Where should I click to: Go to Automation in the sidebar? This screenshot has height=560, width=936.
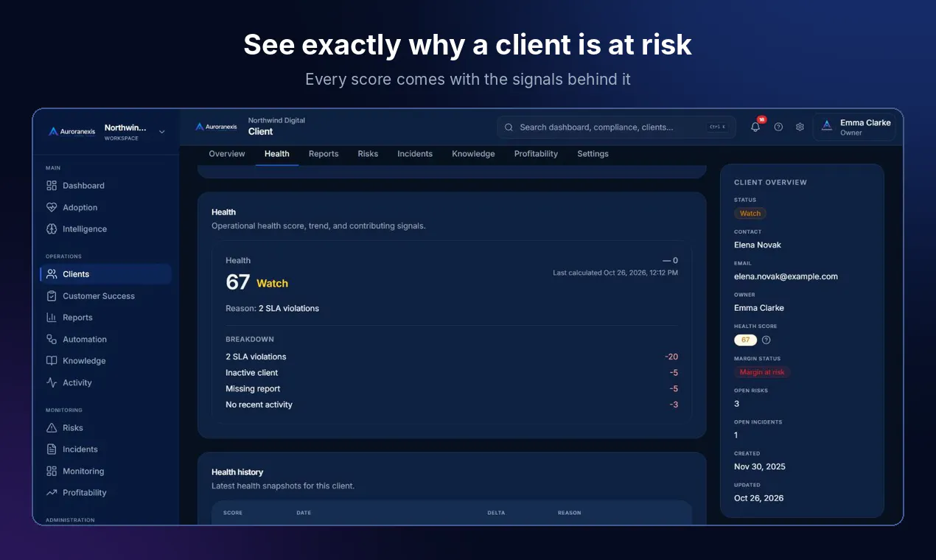tap(105, 340)
